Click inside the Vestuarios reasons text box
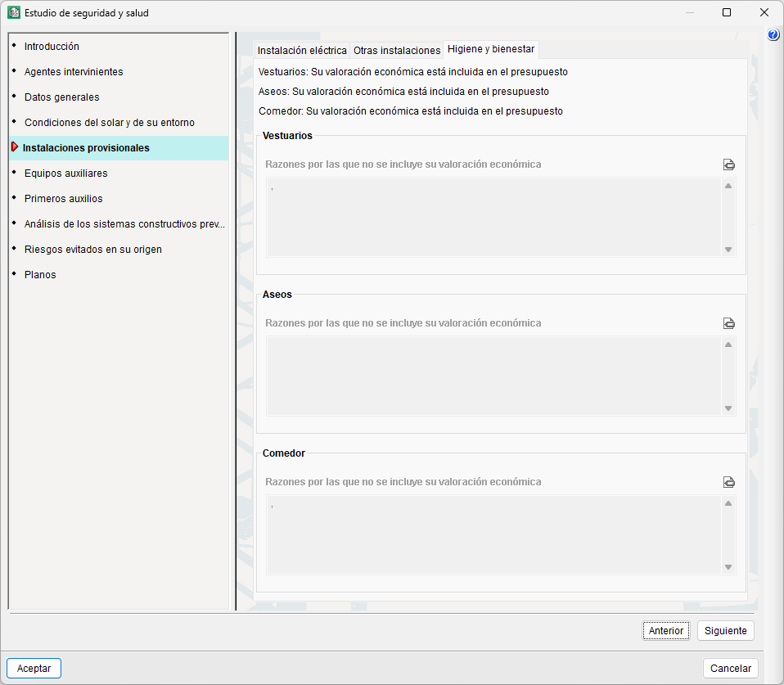784x685 pixels. click(494, 218)
